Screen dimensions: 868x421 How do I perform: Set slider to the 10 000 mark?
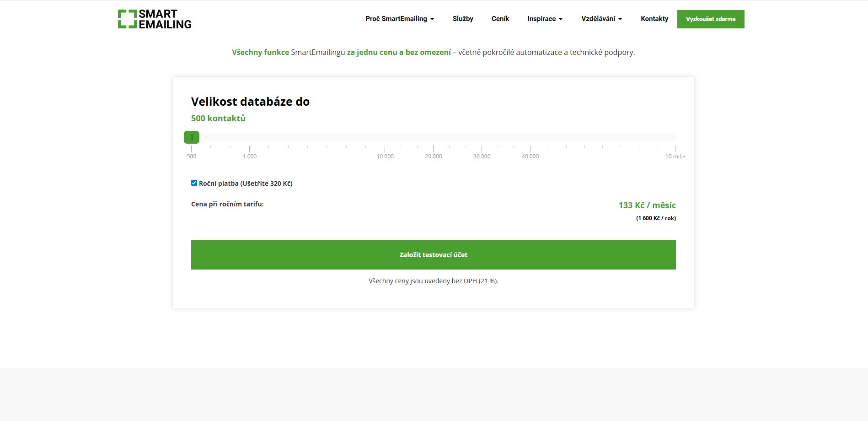[x=385, y=156]
